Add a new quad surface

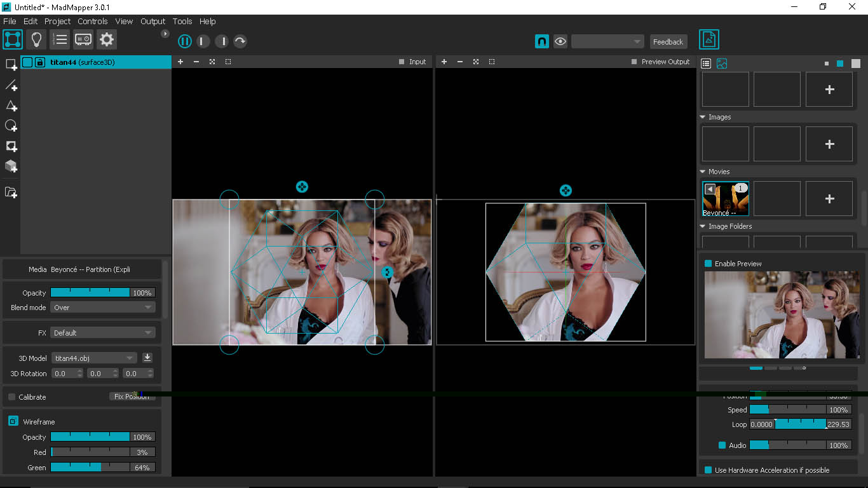[x=11, y=64]
